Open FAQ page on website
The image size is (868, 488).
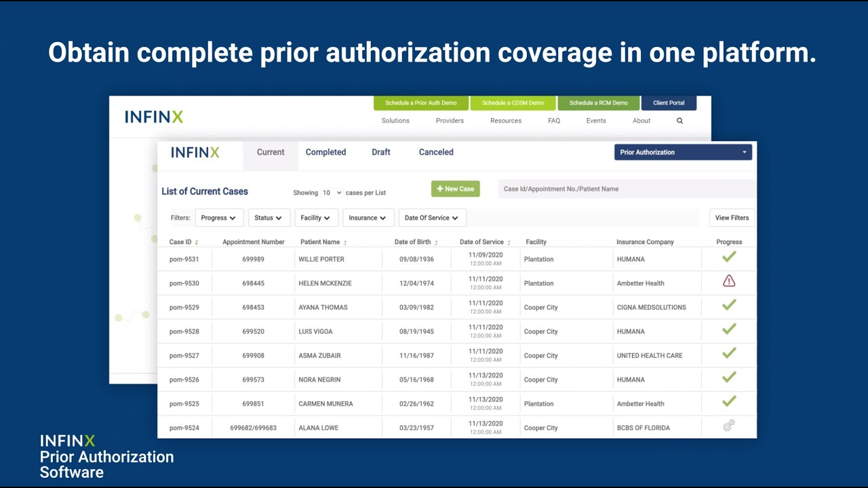point(554,121)
